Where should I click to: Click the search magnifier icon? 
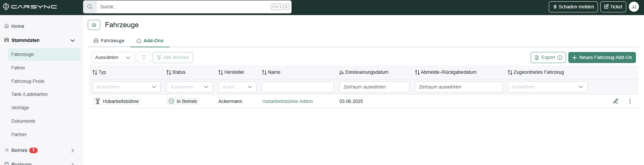(90, 7)
